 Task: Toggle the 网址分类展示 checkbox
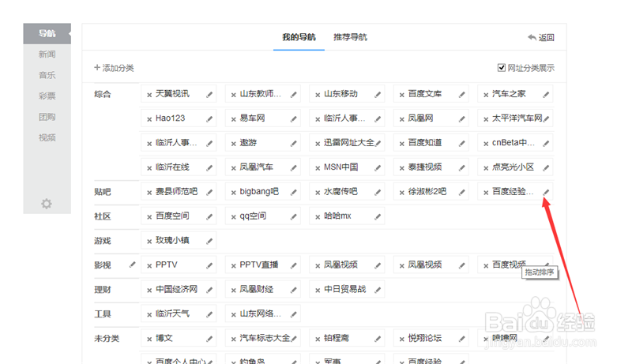point(502,68)
